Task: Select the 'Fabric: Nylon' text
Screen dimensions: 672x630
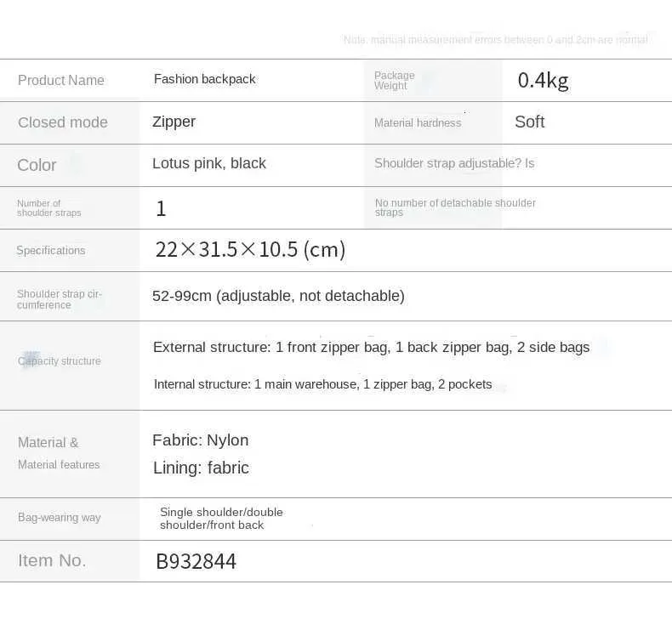Action: (x=201, y=440)
